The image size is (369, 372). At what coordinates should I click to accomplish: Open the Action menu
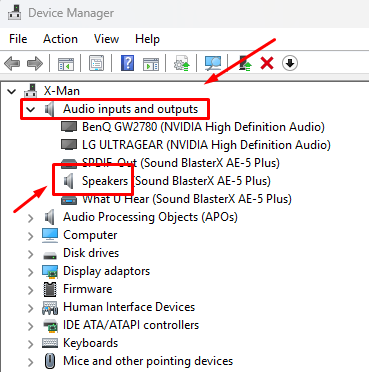tap(60, 39)
